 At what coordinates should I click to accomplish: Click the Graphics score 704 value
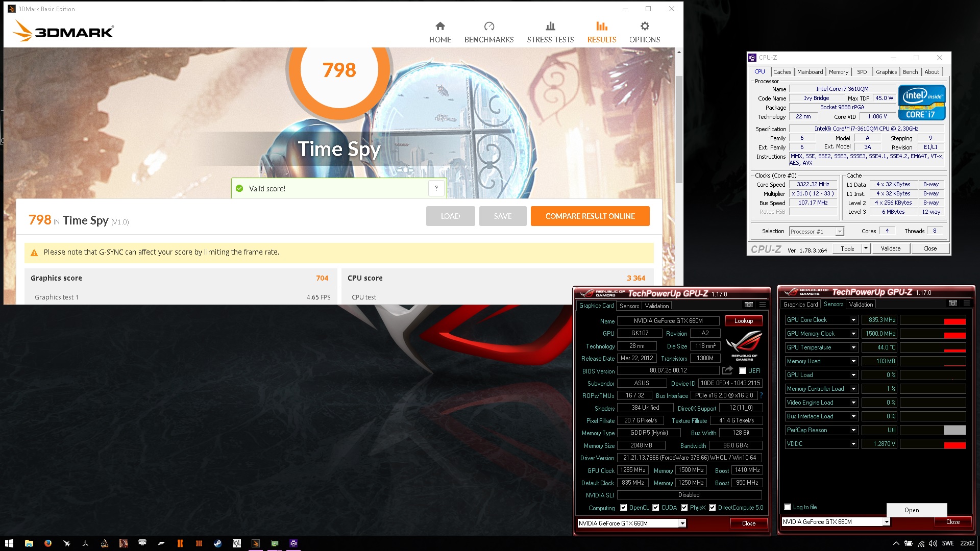coord(322,278)
